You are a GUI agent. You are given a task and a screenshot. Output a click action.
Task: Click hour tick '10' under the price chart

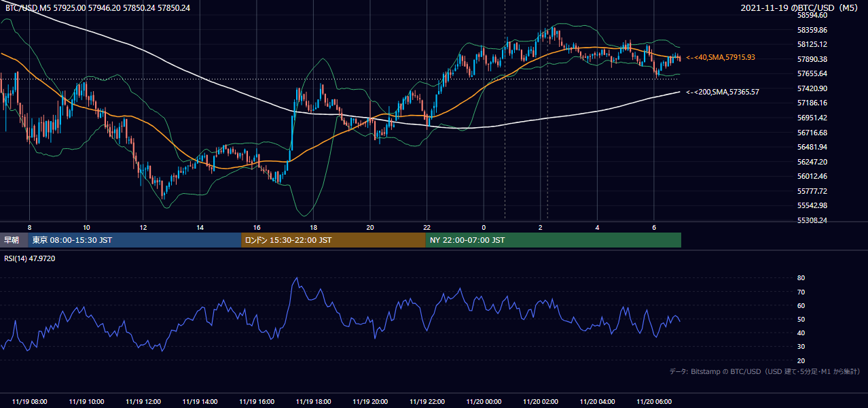86,227
